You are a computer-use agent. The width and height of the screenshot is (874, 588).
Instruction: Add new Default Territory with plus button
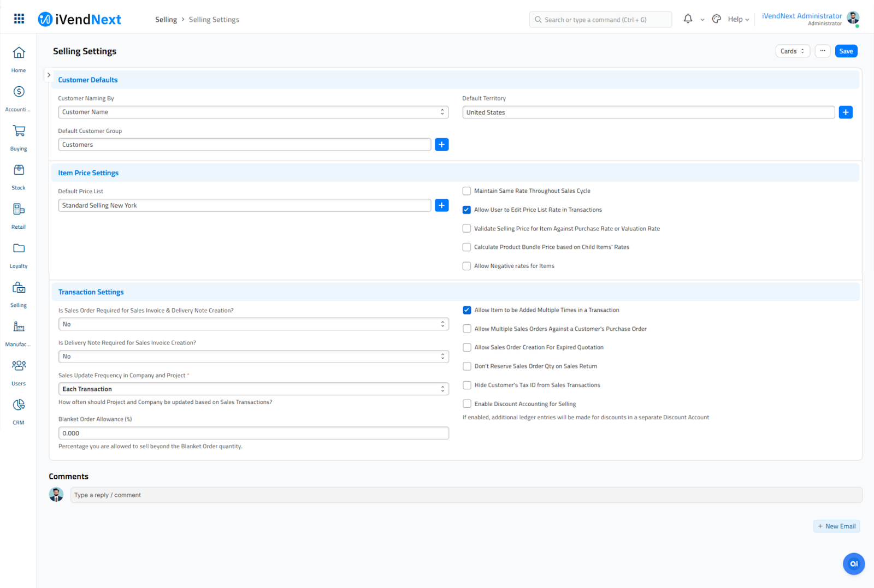(x=845, y=112)
